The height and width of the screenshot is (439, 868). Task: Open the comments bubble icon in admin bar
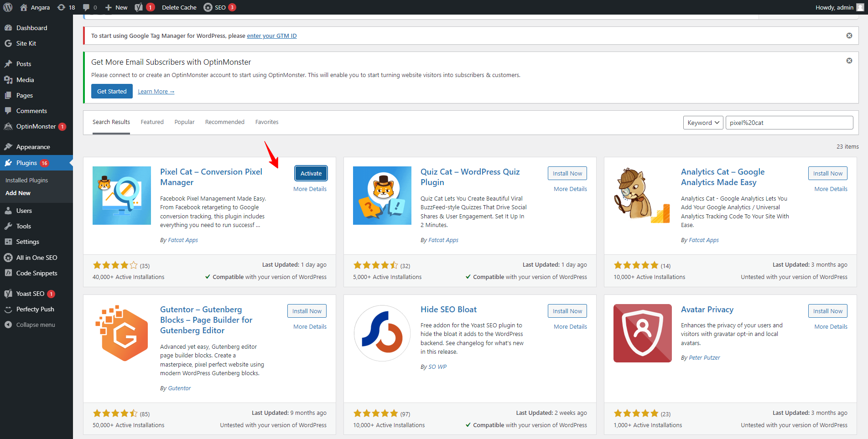click(86, 7)
